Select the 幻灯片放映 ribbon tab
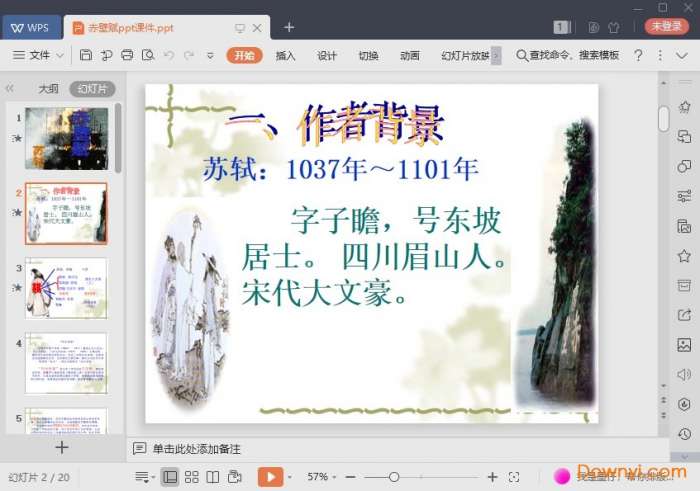Image resolution: width=700 pixels, height=491 pixels. coord(465,55)
